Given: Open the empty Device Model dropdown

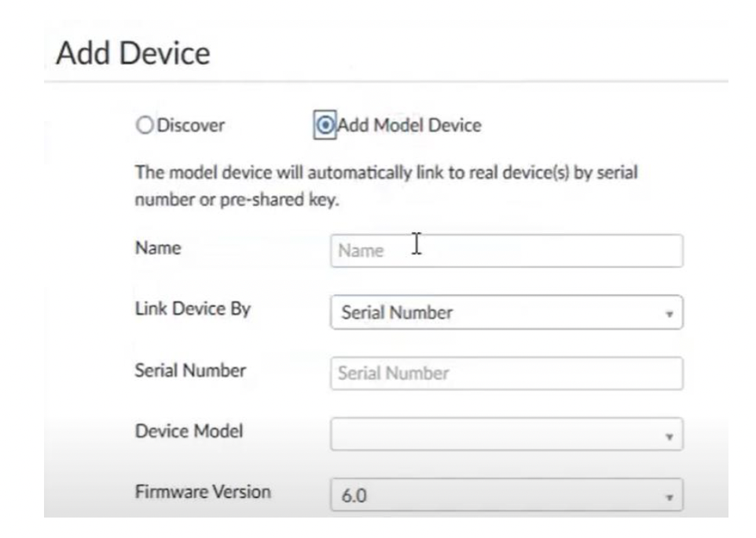Looking at the screenshot, I should (506, 434).
